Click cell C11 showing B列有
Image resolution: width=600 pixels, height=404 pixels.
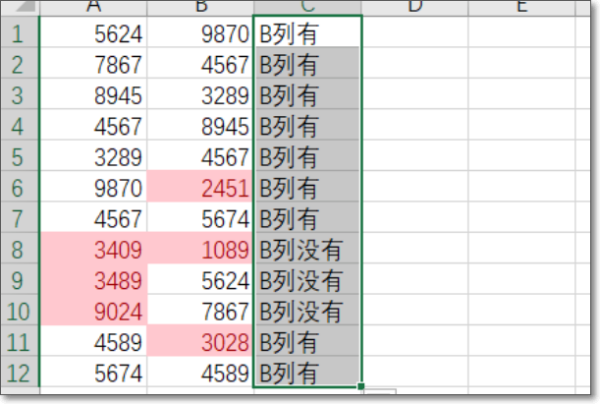click(307, 341)
